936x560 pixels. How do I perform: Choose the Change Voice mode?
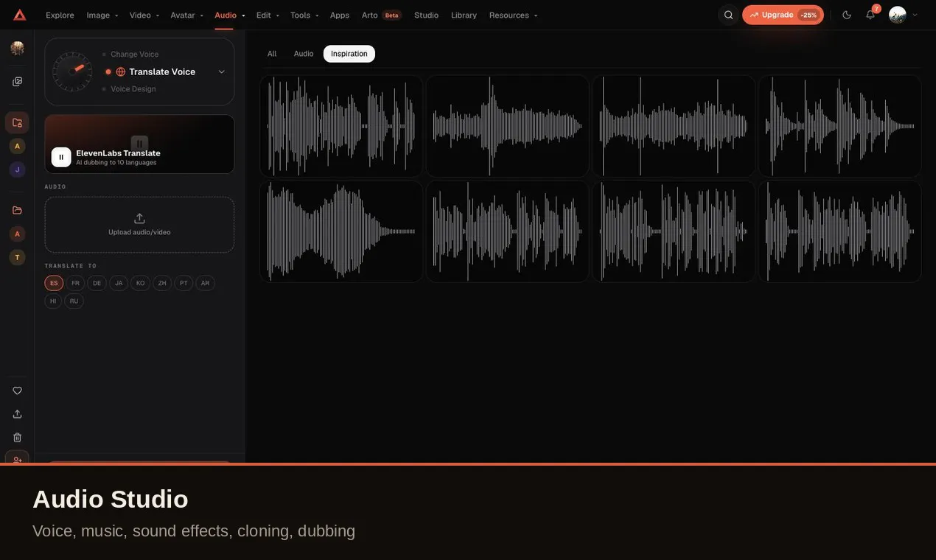134,55
